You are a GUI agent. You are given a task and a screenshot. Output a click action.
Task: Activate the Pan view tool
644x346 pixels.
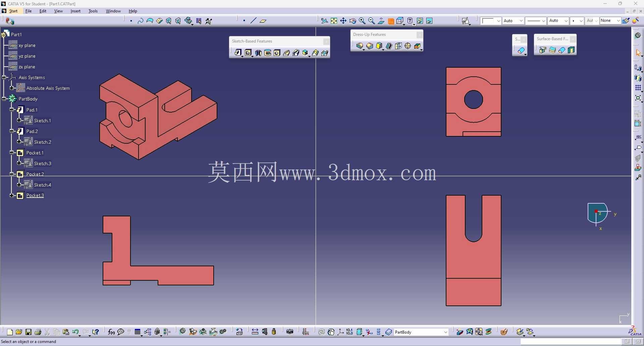click(343, 21)
